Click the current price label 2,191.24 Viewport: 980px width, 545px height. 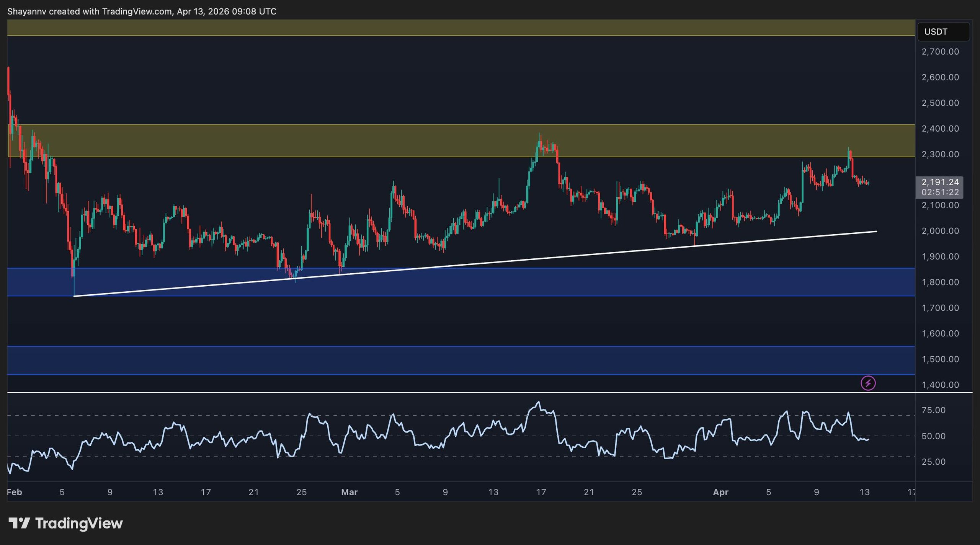tap(940, 182)
